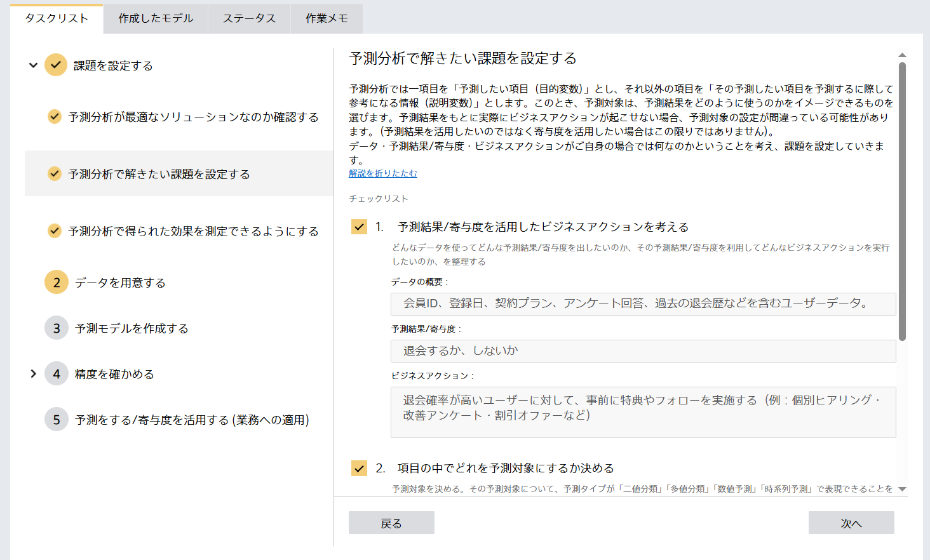The height and width of the screenshot is (560, 930).
Task: Click the scrollbar down arrow in checklist panel
Action: tap(902, 489)
